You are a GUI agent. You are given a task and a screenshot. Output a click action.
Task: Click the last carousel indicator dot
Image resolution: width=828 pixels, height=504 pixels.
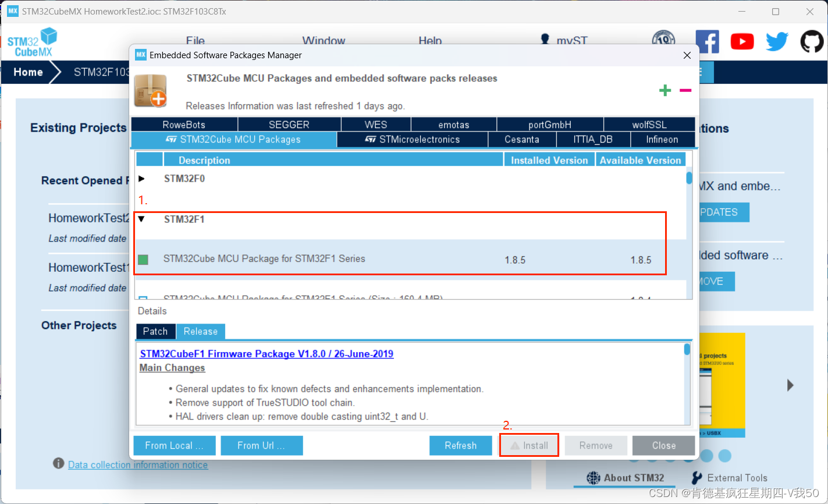pos(724,455)
